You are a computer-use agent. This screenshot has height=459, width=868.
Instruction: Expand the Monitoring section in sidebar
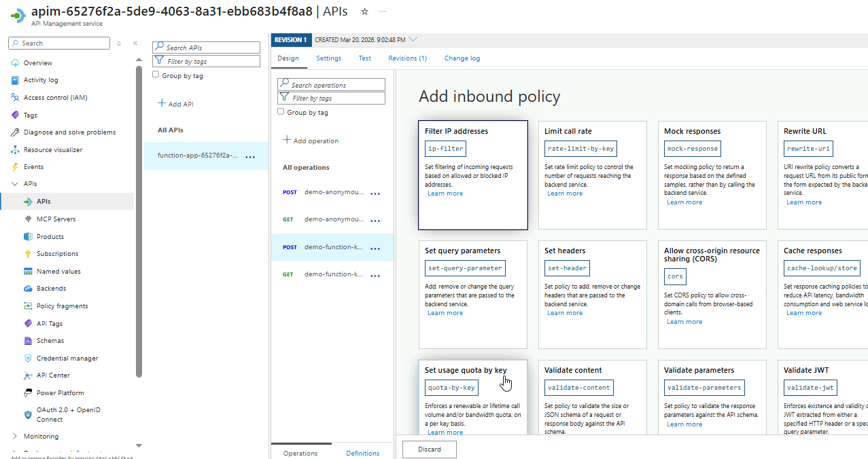tap(15, 437)
